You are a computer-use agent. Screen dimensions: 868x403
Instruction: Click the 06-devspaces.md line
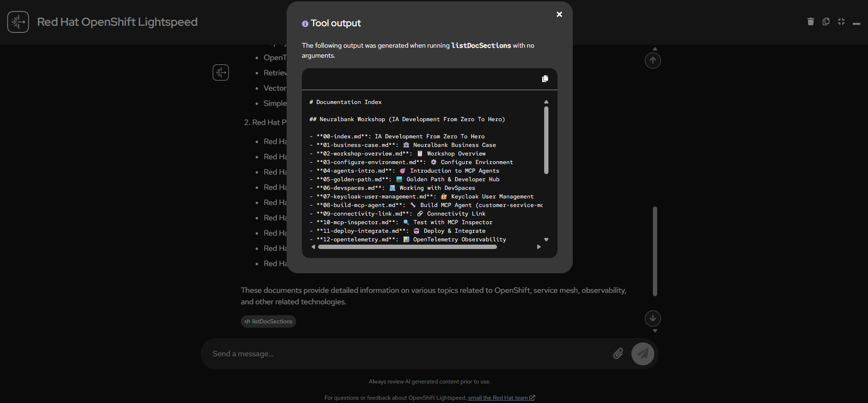(x=392, y=188)
